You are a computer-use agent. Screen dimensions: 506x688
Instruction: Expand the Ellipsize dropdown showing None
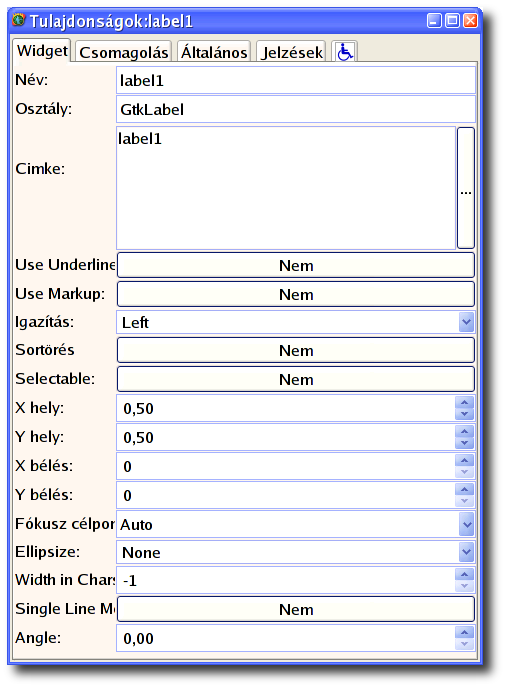(x=296, y=552)
